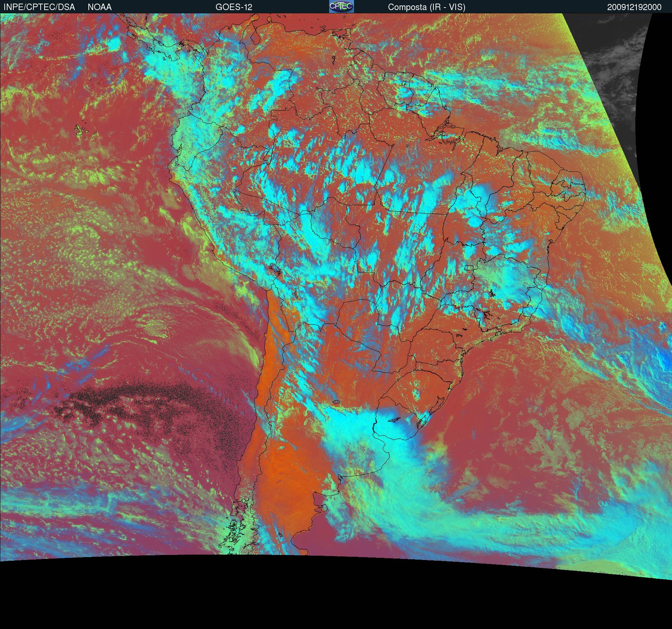
Task: Click the Composta (IR - VIS) title
Action: 426,7
